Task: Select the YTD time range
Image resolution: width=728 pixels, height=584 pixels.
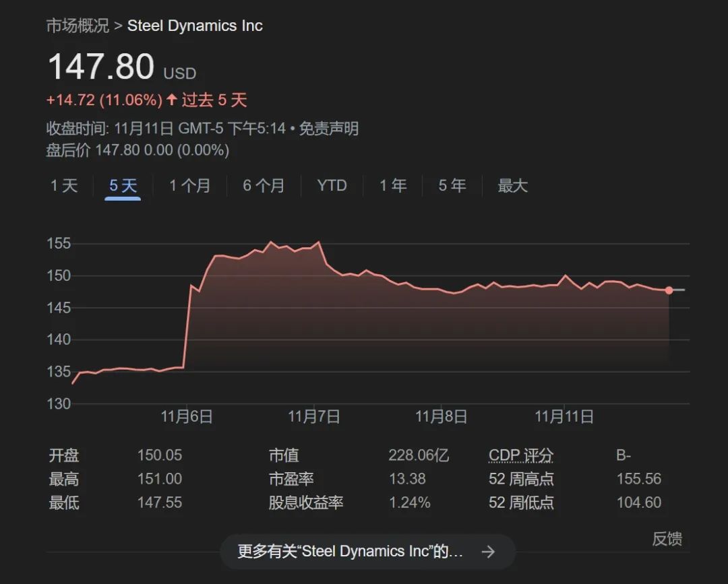Action: pos(331,186)
